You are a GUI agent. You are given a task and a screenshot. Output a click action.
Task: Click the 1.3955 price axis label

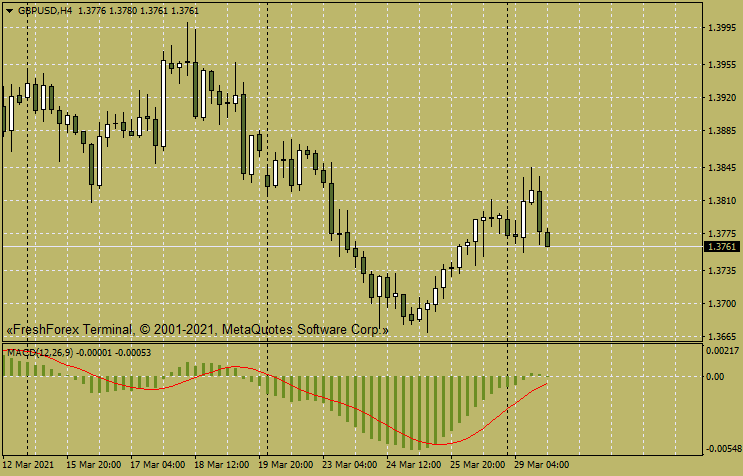(722, 65)
